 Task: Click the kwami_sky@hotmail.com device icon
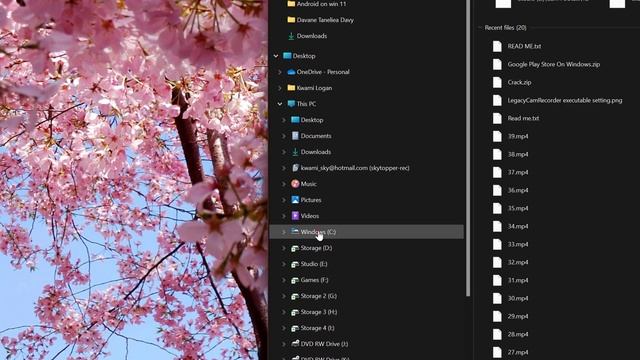(295, 168)
